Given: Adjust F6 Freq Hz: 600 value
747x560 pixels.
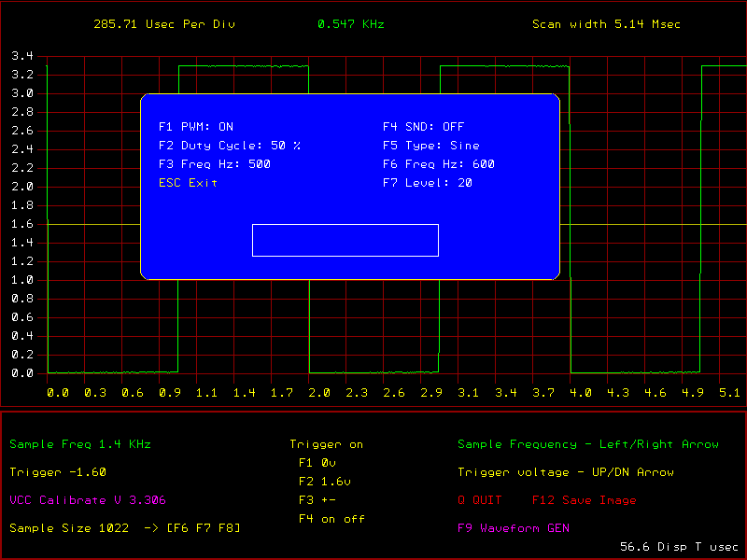Looking at the screenshot, I should (x=438, y=164).
